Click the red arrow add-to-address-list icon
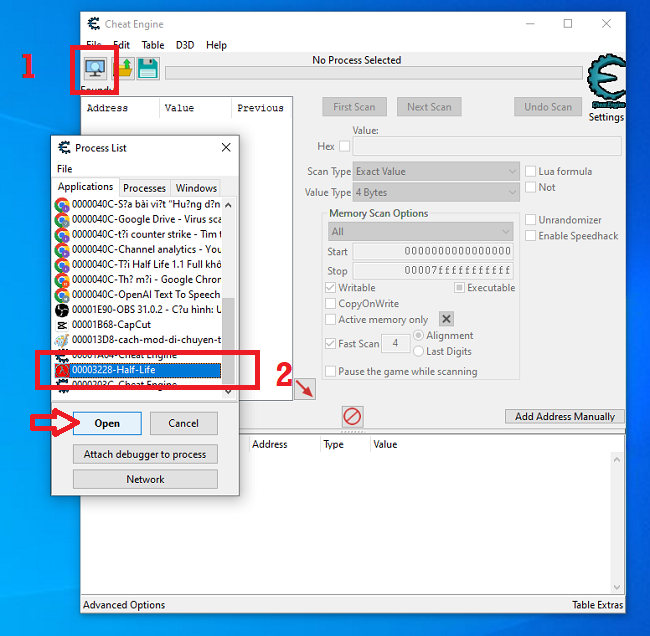The height and width of the screenshot is (636, 650). [x=304, y=389]
